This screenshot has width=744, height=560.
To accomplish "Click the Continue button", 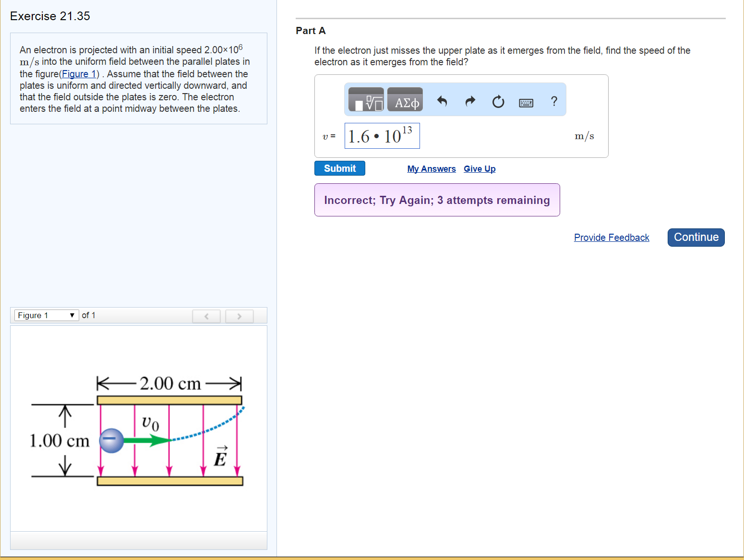I will click(696, 237).
